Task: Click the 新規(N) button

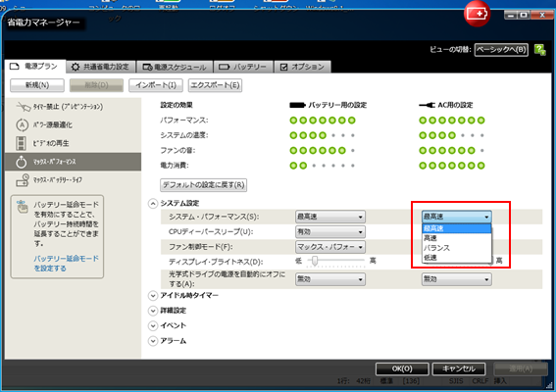Action: tap(37, 85)
